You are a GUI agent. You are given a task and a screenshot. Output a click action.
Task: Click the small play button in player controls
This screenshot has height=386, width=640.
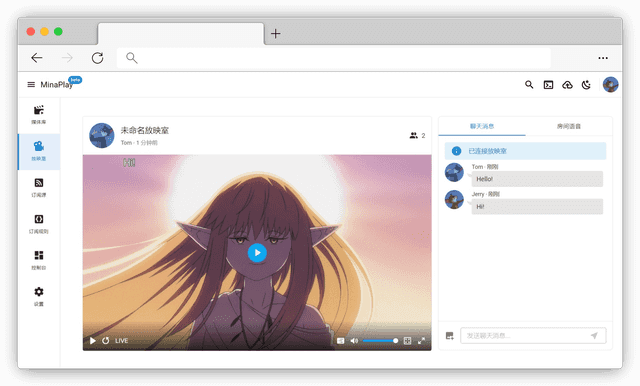point(93,340)
